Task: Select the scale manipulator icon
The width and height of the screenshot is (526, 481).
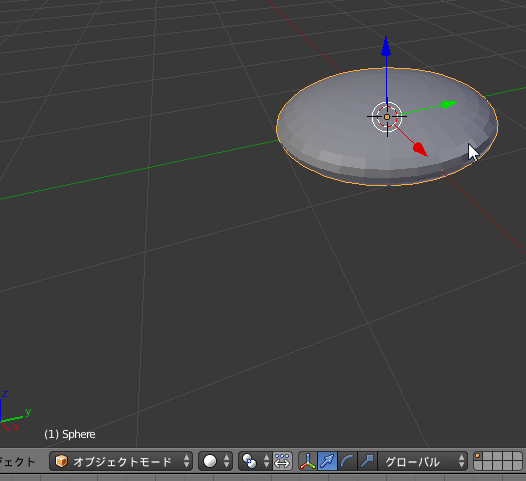Action: pyautogui.click(x=367, y=461)
